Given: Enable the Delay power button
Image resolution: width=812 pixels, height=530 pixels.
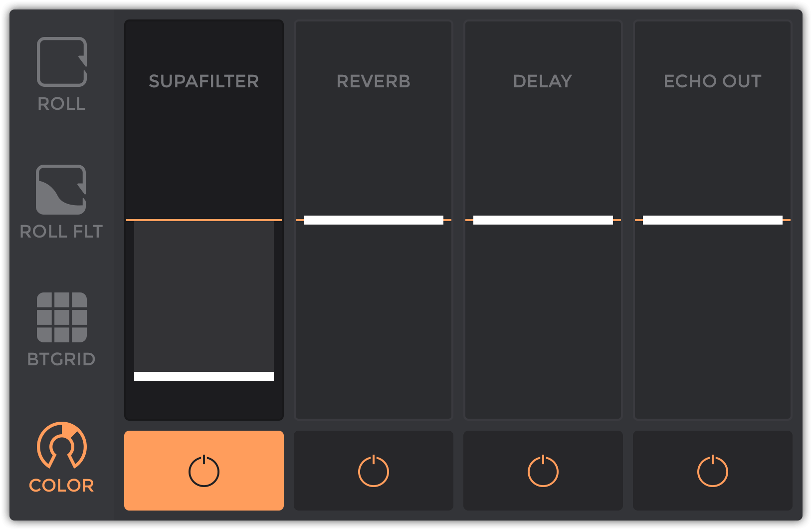Looking at the screenshot, I should (x=543, y=471).
